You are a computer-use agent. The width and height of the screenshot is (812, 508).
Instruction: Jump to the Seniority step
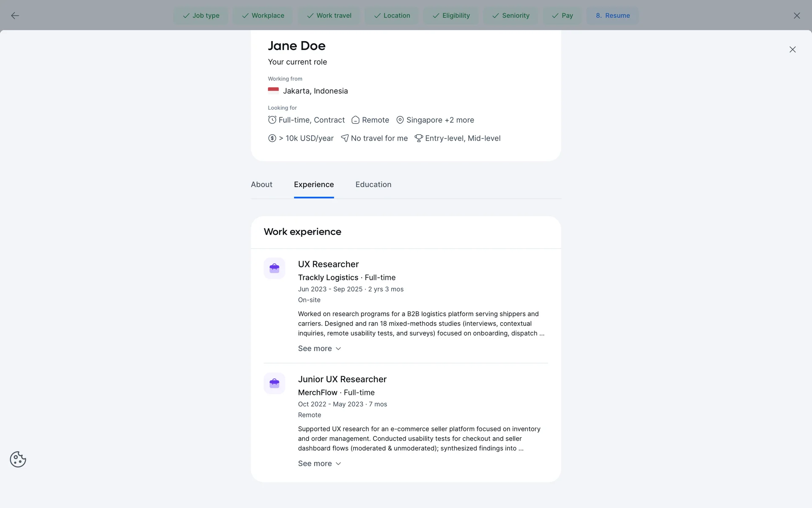[x=510, y=16]
